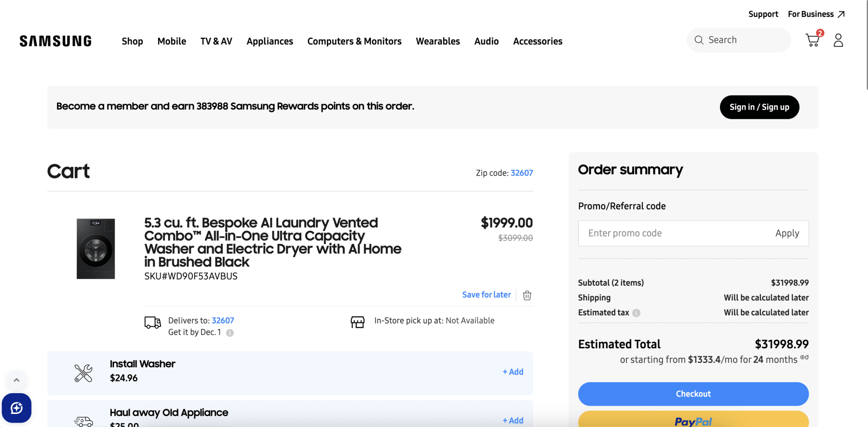
Task: Select 'Save for later' for the washer
Action: pyautogui.click(x=486, y=294)
